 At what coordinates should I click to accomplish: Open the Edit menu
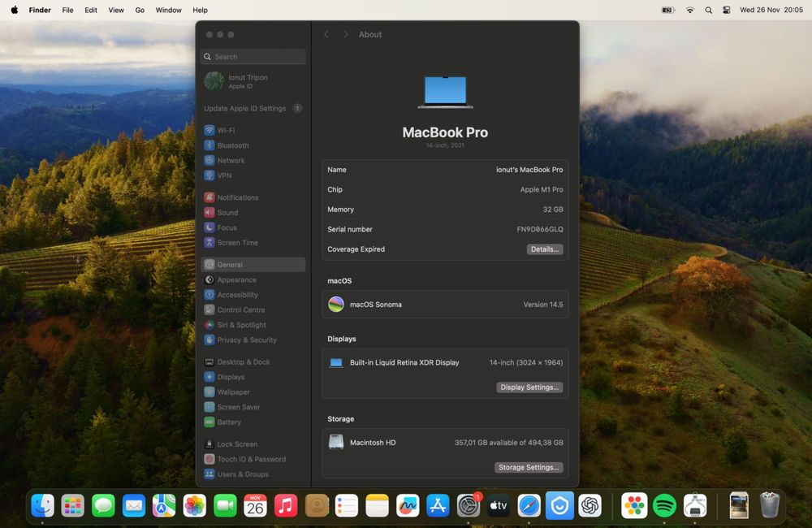coord(91,10)
